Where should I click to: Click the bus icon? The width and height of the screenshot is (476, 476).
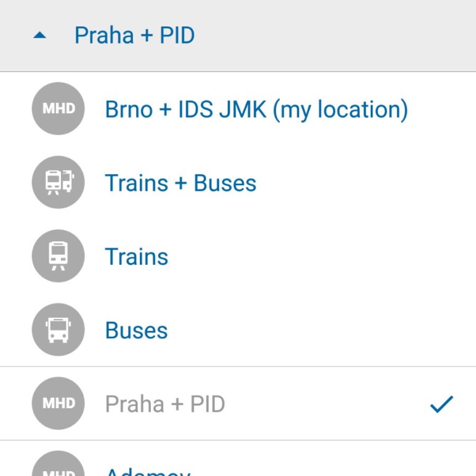coord(58,329)
